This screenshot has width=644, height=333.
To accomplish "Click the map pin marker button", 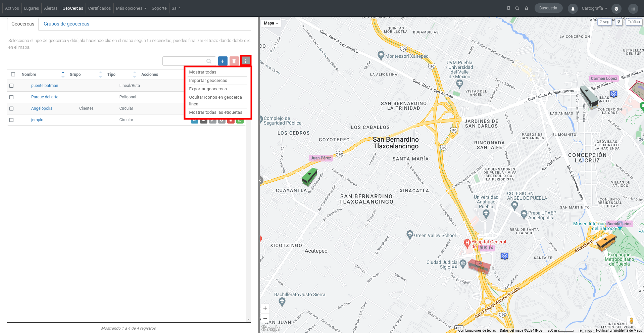I will point(619,22).
